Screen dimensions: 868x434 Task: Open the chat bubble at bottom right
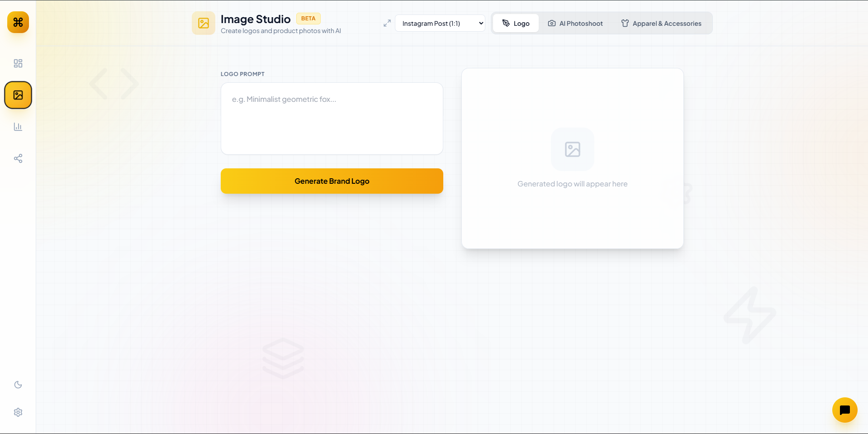tap(844, 410)
